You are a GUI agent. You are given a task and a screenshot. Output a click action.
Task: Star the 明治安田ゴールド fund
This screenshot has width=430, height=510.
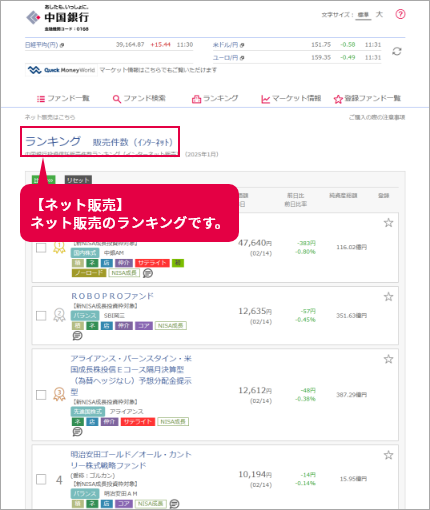388,455
